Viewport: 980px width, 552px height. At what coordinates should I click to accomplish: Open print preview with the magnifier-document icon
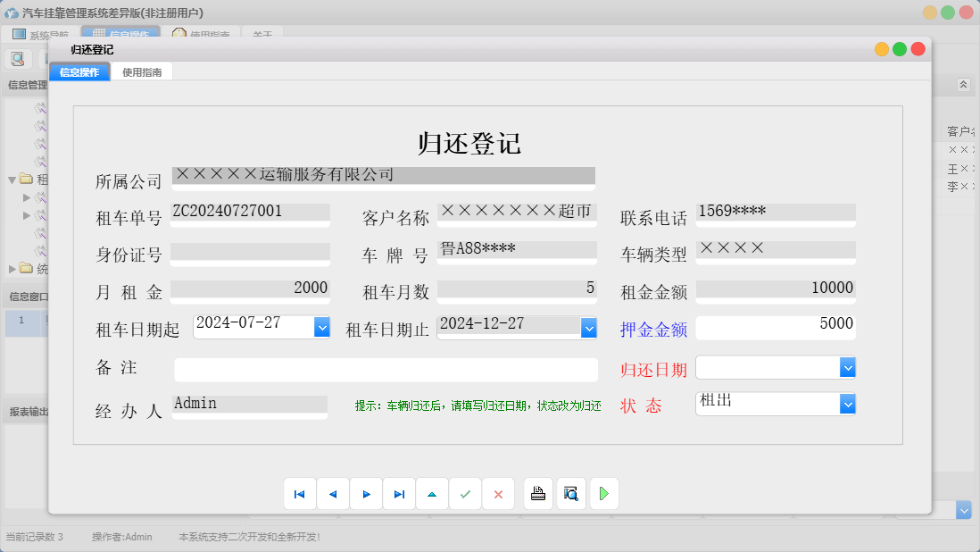coord(570,493)
